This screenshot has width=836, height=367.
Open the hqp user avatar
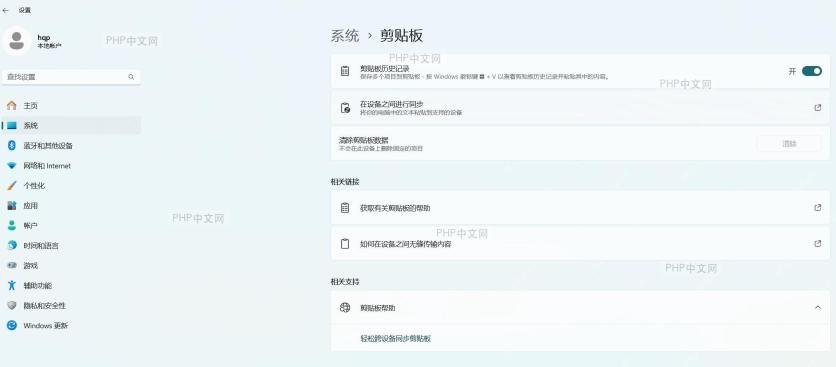[17, 41]
